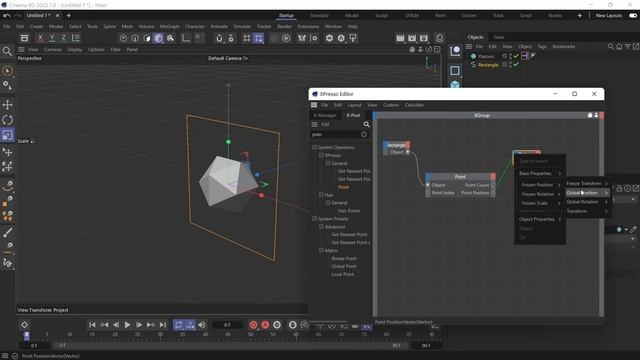Select Local Point in the X-Pool tree
This screenshot has height=360, width=640.
click(342, 274)
